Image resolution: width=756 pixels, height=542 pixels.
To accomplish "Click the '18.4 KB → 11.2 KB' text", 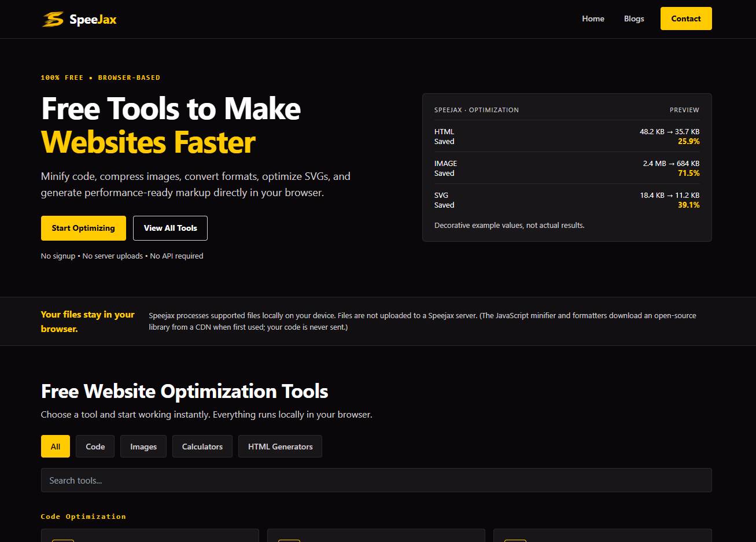I will click(x=669, y=196).
